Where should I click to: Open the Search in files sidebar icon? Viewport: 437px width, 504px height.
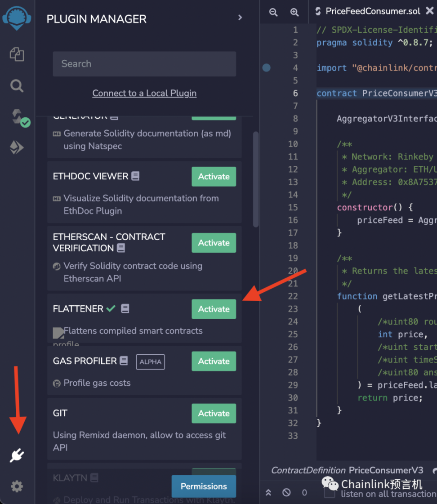pyautogui.click(x=17, y=86)
